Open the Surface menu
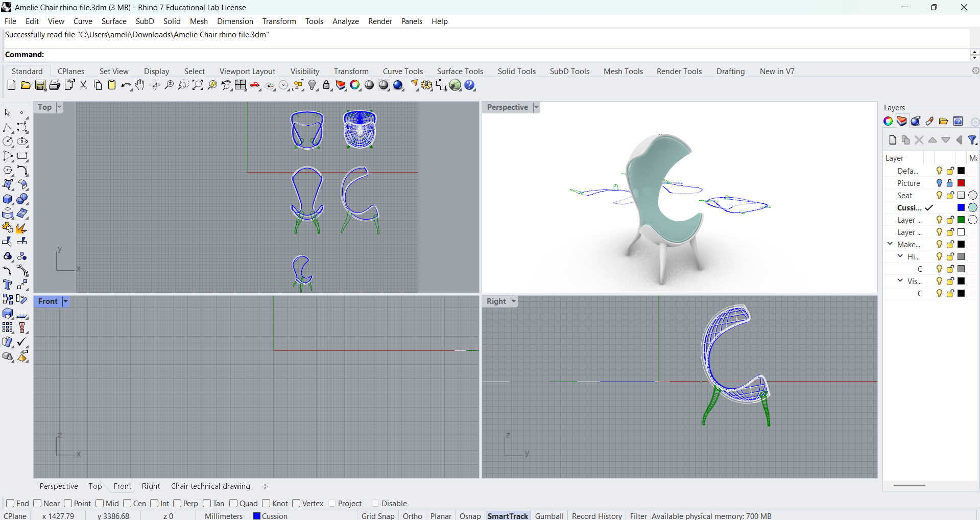This screenshot has width=980, height=520. [114, 21]
